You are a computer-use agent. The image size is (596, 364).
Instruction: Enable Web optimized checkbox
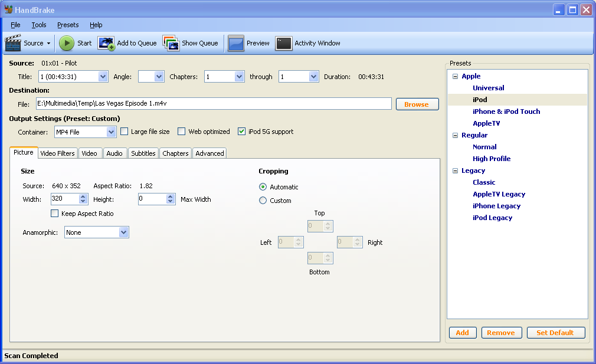click(182, 132)
